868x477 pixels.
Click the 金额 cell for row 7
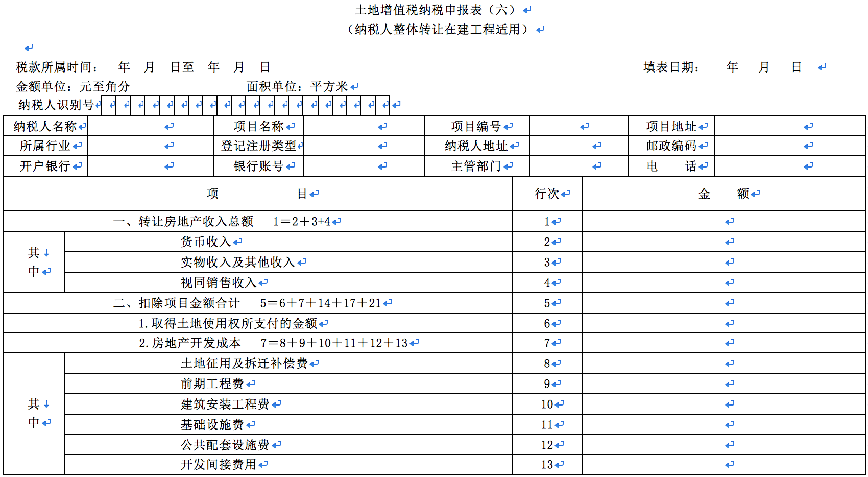tap(724, 343)
